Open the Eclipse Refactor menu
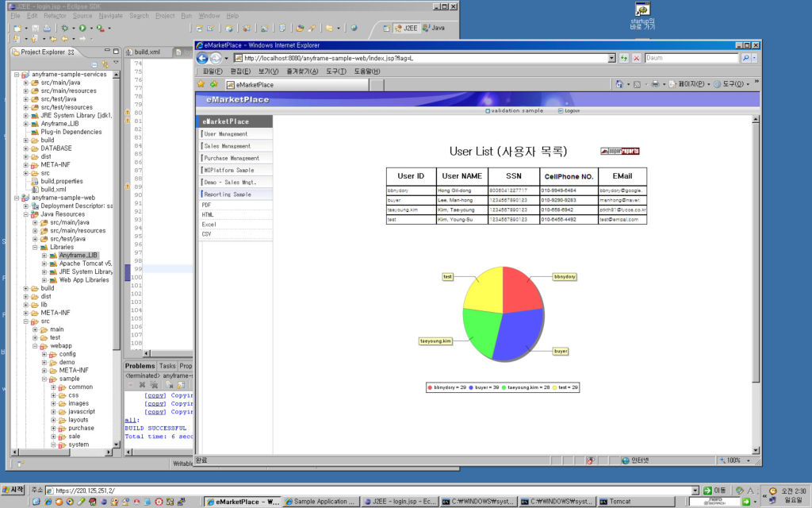Image resolution: width=812 pixels, height=508 pixels. click(55, 16)
